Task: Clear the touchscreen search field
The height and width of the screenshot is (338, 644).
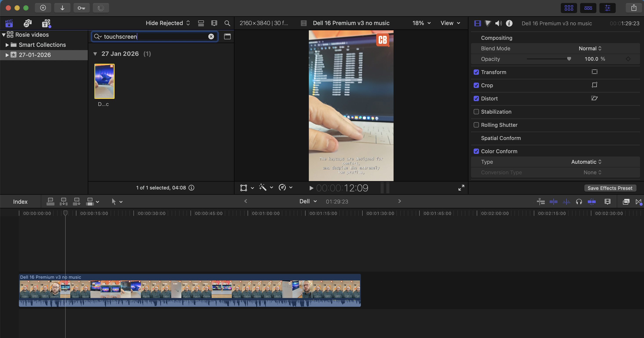Action: pos(211,36)
